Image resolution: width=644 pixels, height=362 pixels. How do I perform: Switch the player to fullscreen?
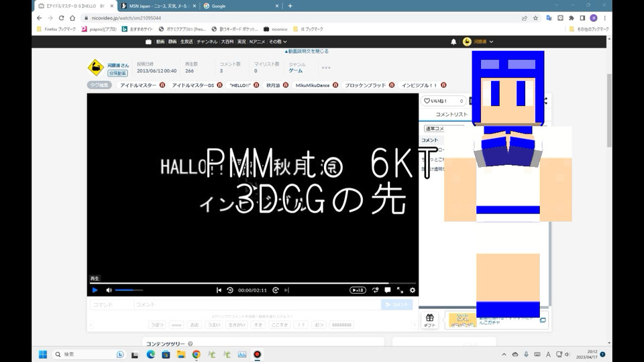[x=400, y=290]
